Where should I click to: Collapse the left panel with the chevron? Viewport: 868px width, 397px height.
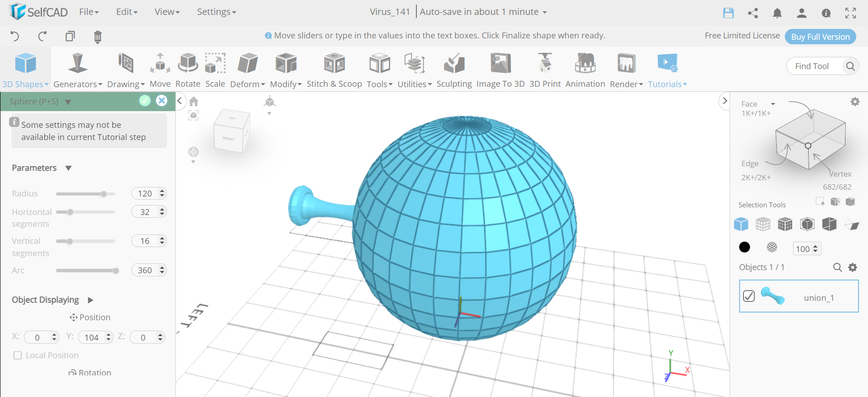[180, 101]
